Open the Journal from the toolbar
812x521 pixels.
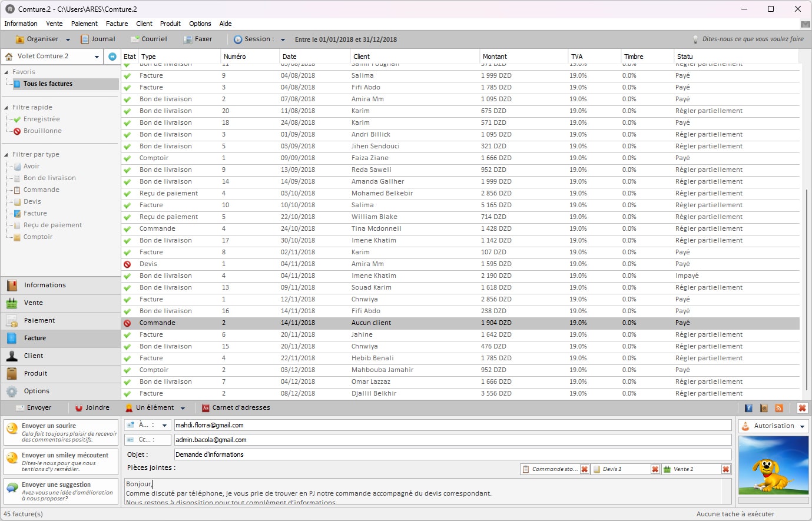click(x=98, y=39)
